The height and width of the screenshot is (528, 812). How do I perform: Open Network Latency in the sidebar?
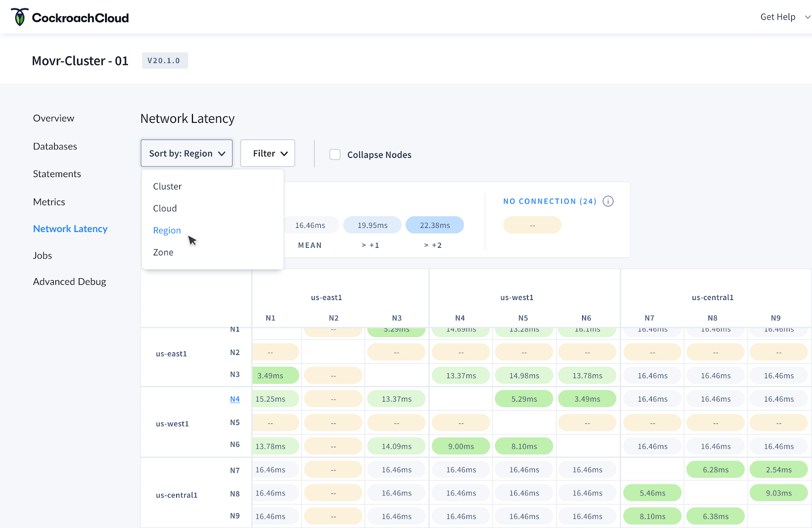pyautogui.click(x=71, y=229)
